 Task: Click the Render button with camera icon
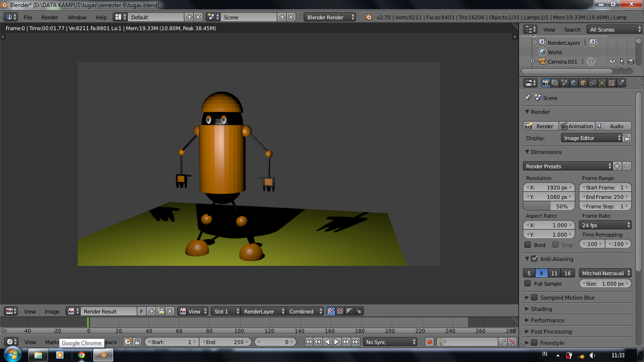coord(540,126)
